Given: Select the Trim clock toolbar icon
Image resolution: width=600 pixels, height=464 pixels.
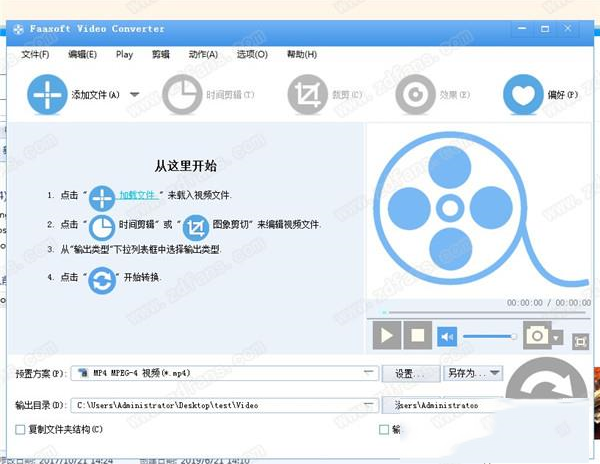Looking at the screenshot, I should point(182,94).
